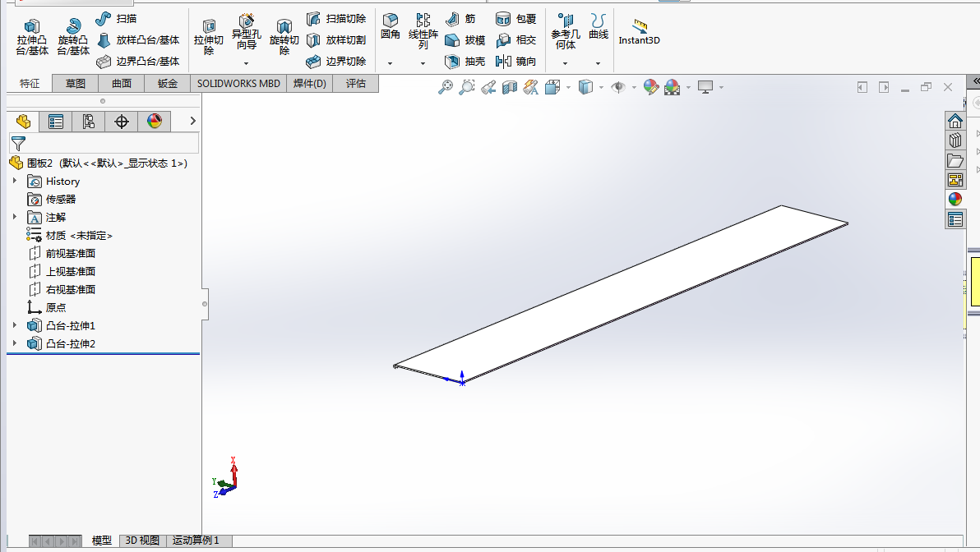Open Fillet (圆角) dropdown arrow
The height and width of the screenshot is (552, 980).
point(390,63)
